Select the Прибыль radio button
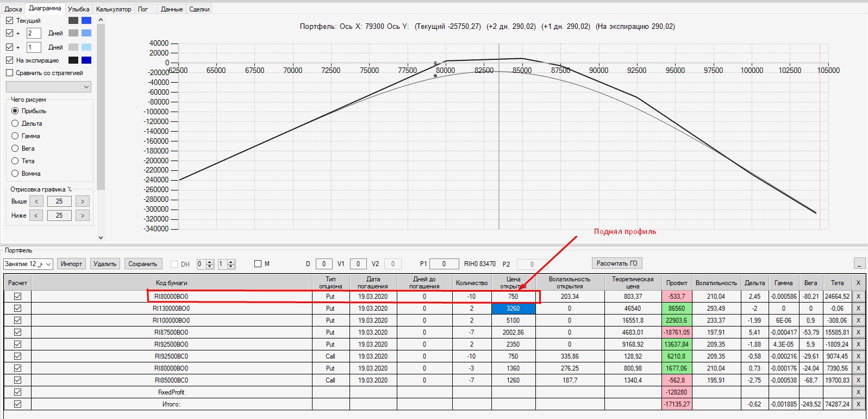Image resolution: width=868 pixels, height=419 pixels. coord(15,111)
